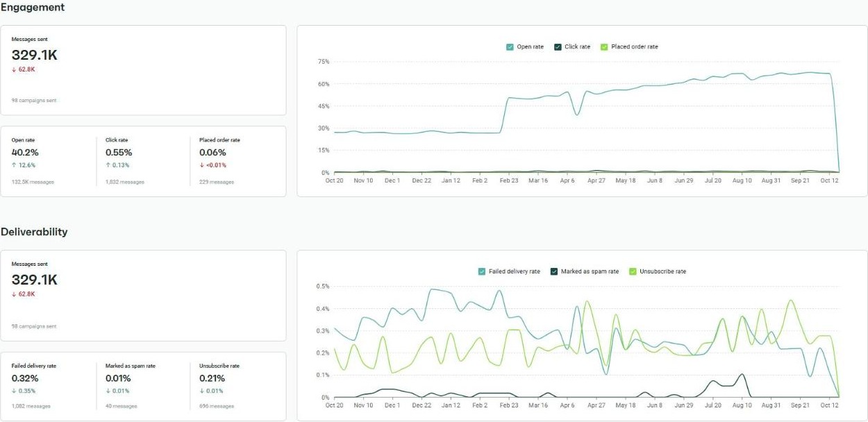Toggle the Click rate legend checkbox
This screenshot has width=868, height=422.
tap(558, 47)
